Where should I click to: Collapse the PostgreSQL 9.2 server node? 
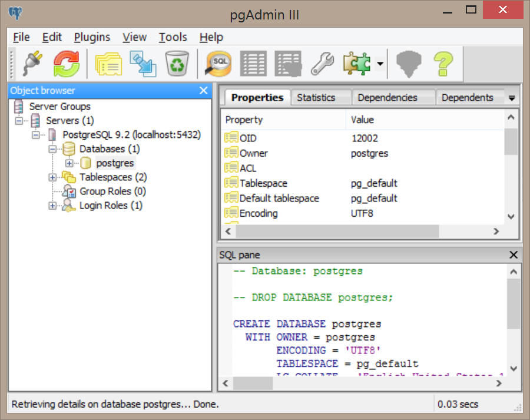35,135
